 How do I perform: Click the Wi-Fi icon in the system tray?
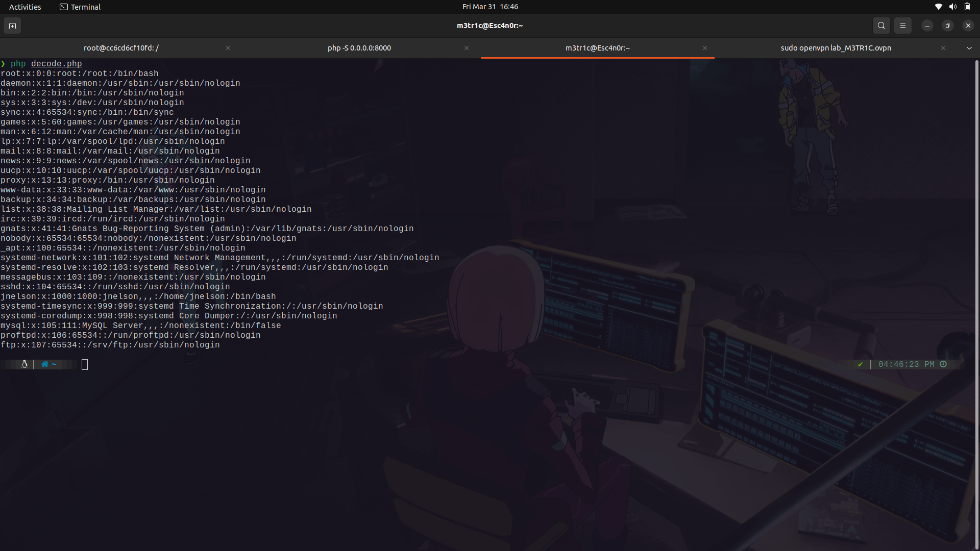pyautogui.click(x=938, y=7)
